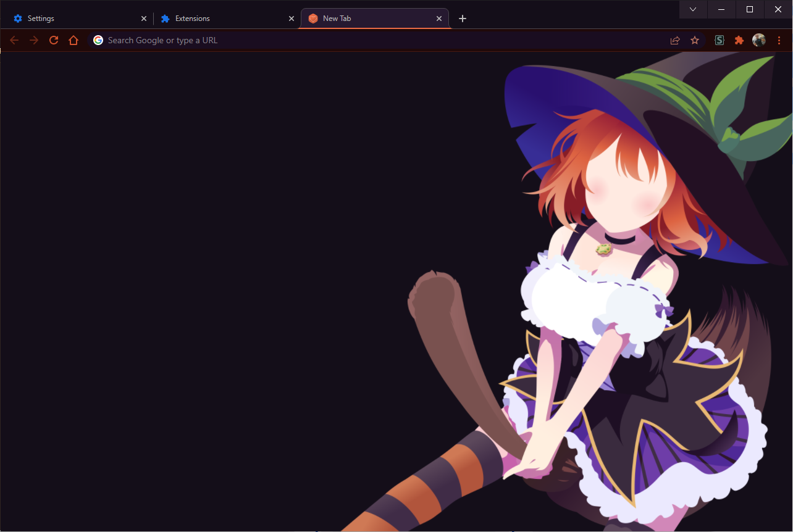Open a new tab with plus button
Screen dimensions: 793x532
click(x=463, y=19)
